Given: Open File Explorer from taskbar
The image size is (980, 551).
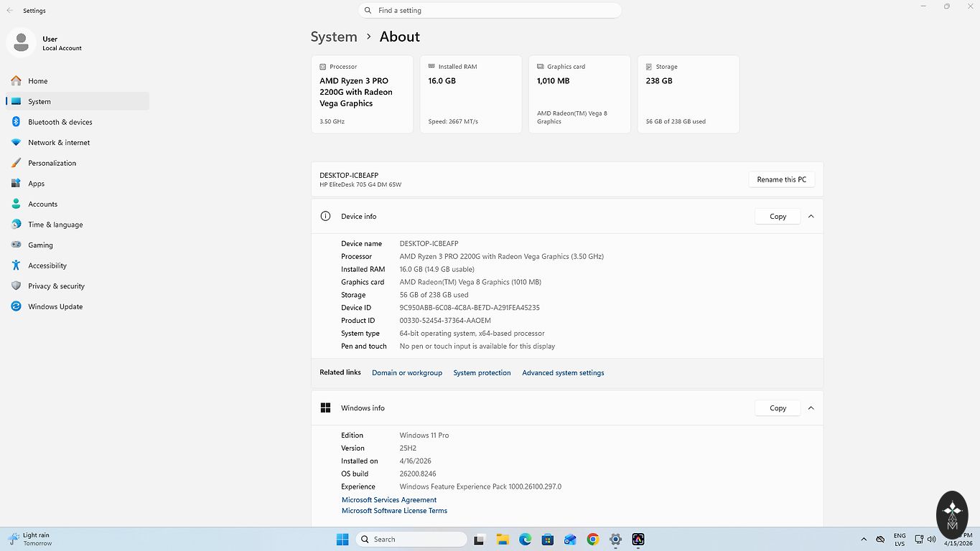Looking at the screenshot, I should 503,540.
